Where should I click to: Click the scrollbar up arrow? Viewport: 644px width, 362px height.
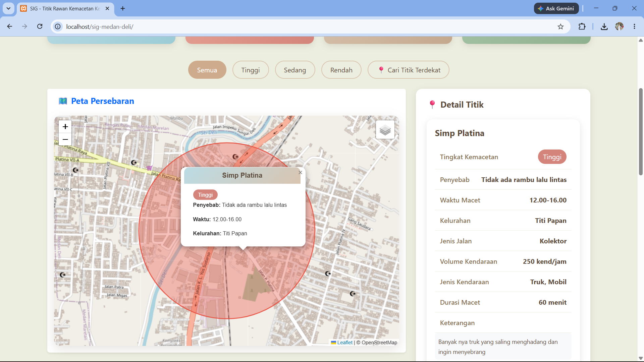[641, 40]
